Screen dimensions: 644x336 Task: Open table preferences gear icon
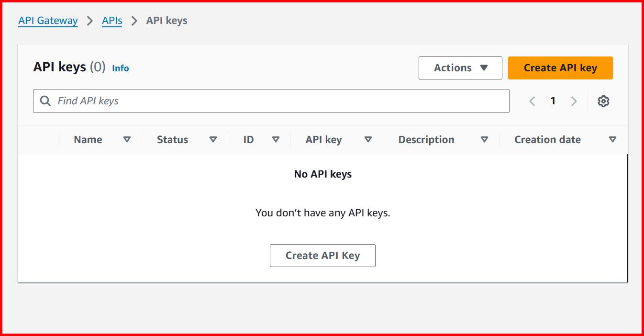pyautogui.click(x=603, y=101)
